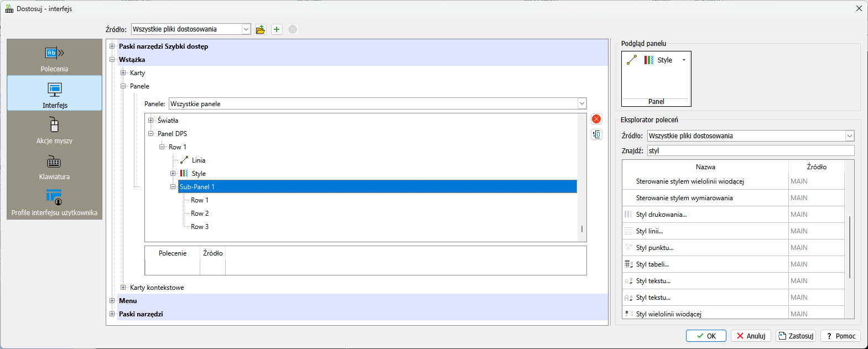Click the Nazwa column header
Screen dimensions: 868x349
point(705,166)
